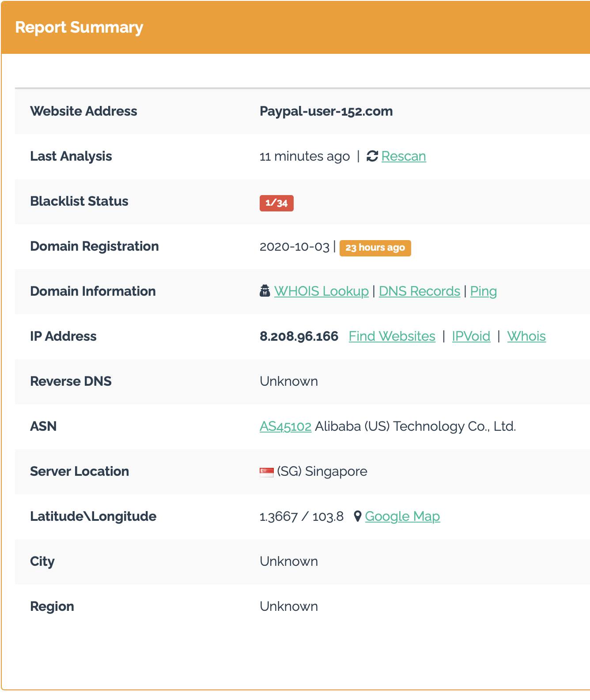
Task: Click the Ping link
Action: click(x=483, y=291)
